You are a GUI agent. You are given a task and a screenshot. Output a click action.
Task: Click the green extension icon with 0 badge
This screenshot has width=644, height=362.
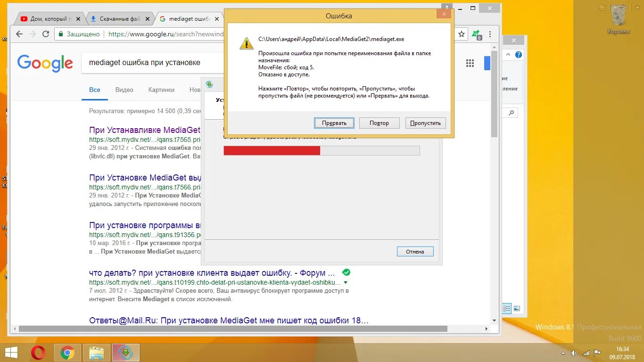coord(476,34)
